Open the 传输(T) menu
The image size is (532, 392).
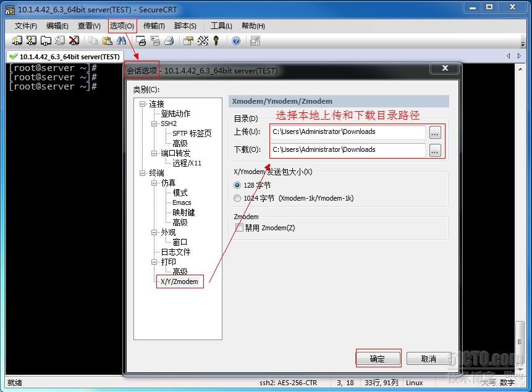(154, 26)
